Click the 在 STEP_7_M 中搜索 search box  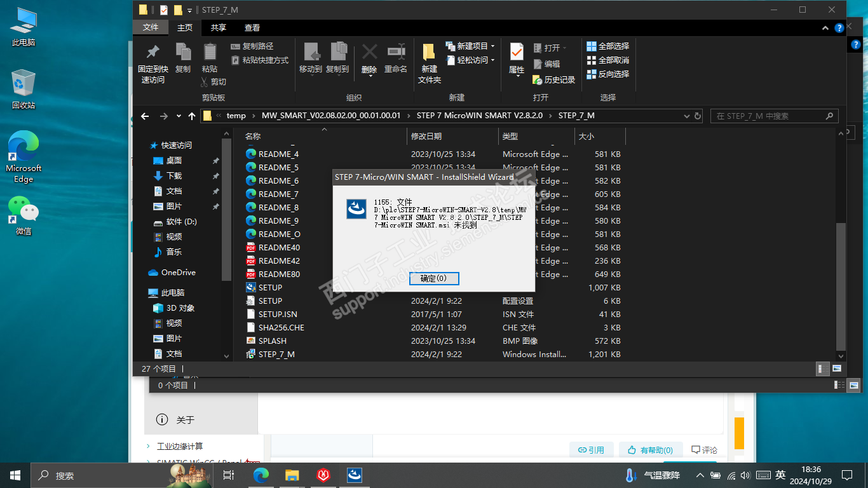tap(774, 116)
